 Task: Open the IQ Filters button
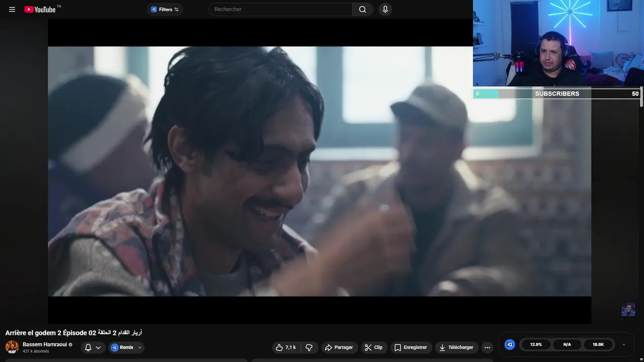165,9
